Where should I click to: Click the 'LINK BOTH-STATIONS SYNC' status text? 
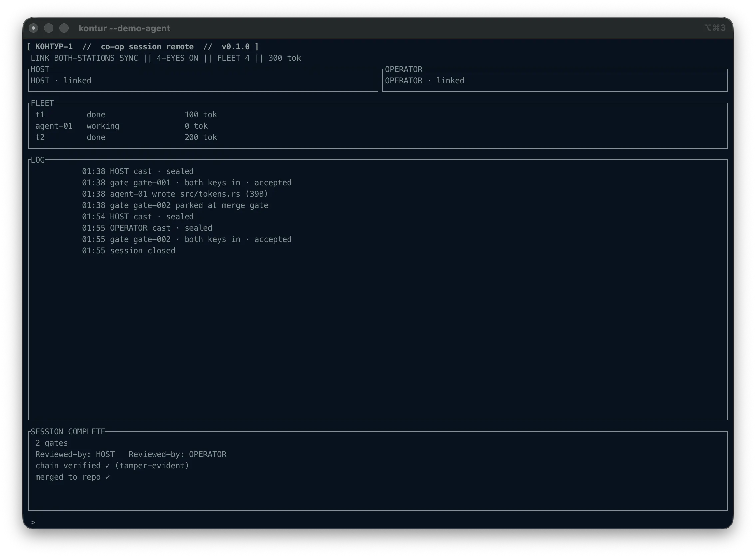point(84,58)
